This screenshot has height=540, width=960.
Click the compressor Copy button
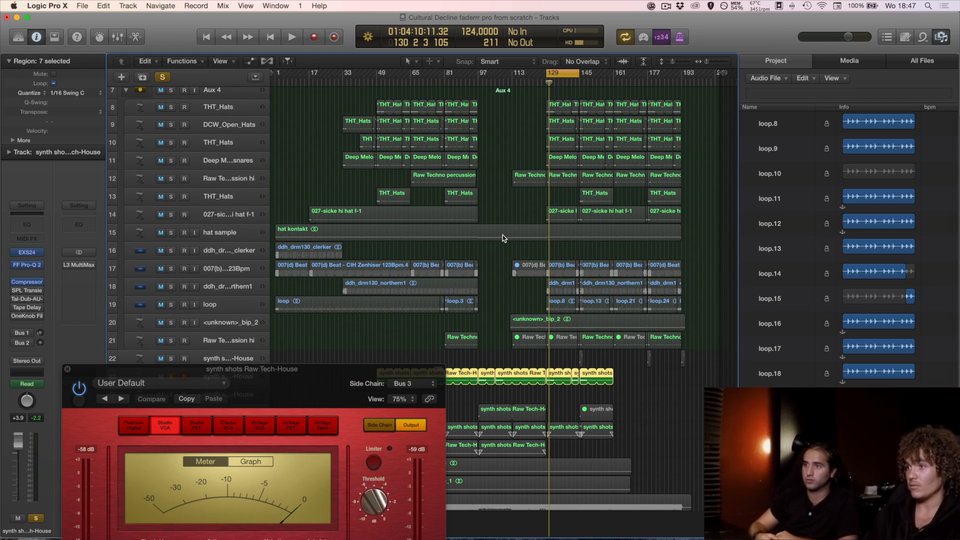click(186, 399)
